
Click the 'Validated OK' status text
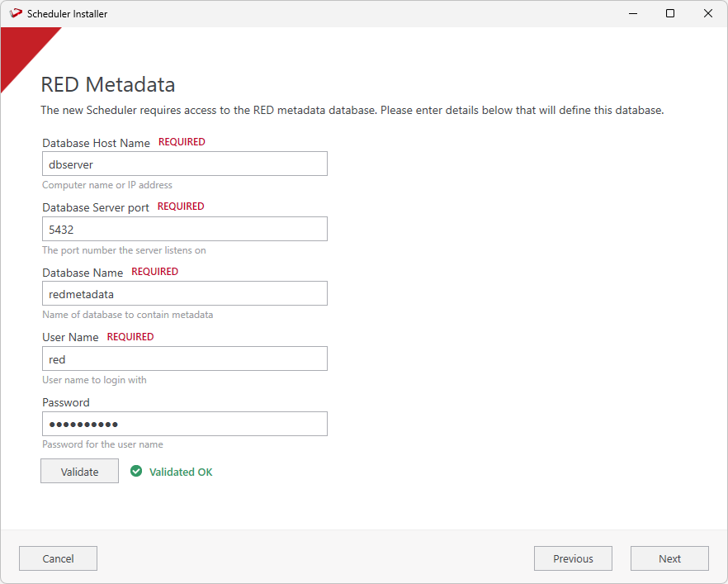click(181, 472)
